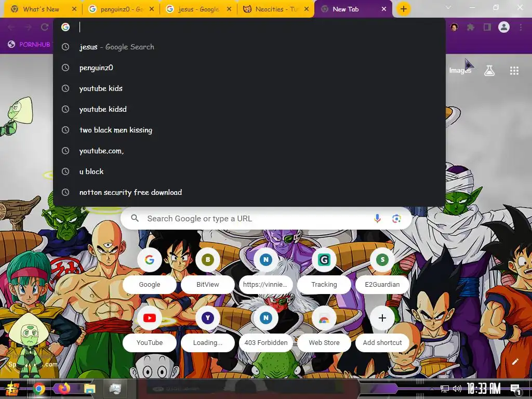Open the notification center icon
The image size is (532, 399).
coord(516,389)
